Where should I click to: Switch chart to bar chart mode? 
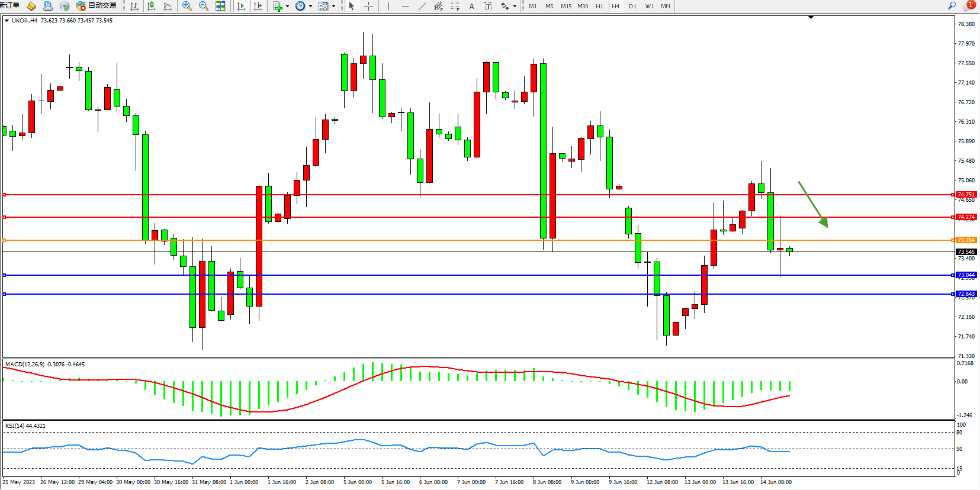134,6
